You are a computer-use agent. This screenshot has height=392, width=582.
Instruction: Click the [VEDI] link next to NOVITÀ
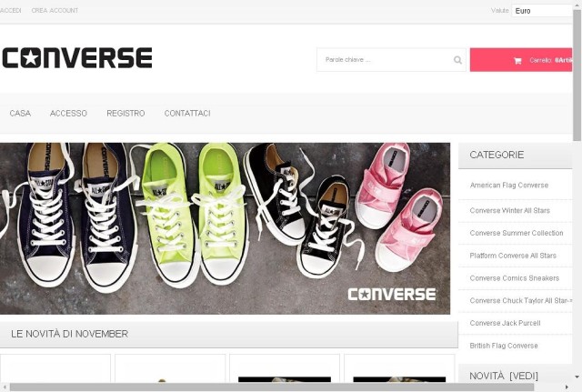(x=524, y=376)
